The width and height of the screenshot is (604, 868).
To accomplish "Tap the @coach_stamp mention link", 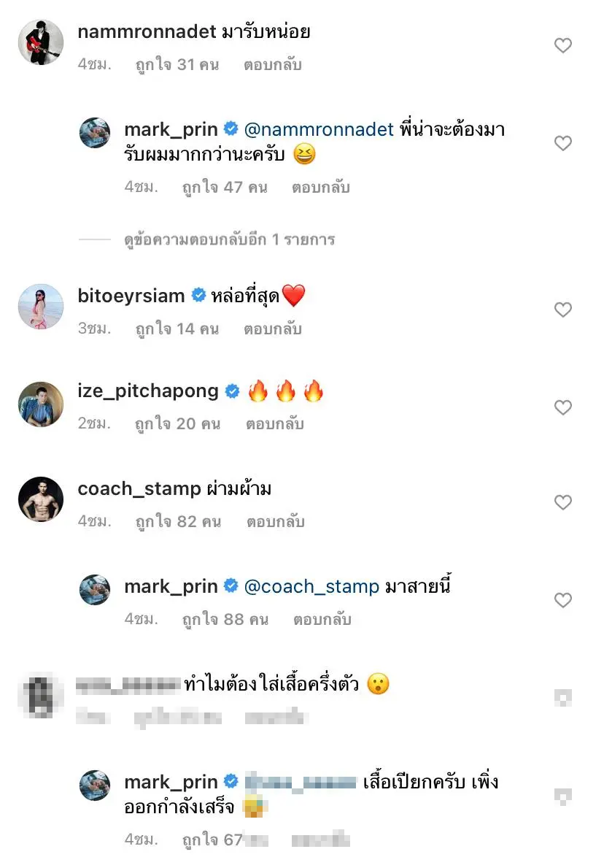I will pos(312,586).
